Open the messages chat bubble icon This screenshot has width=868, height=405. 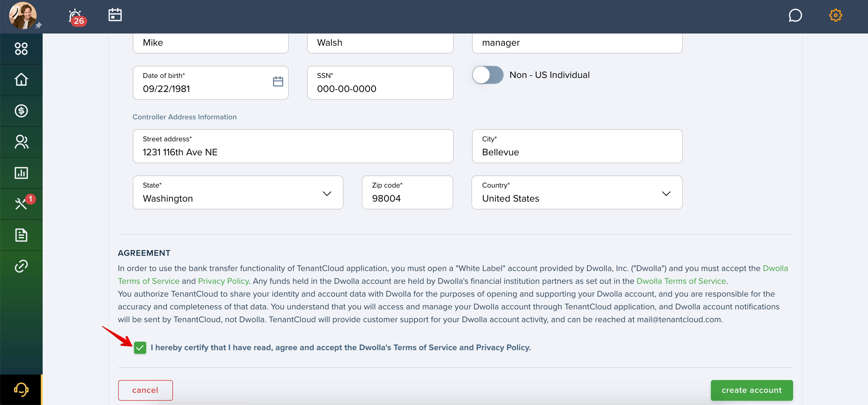(x=795, y=16)
